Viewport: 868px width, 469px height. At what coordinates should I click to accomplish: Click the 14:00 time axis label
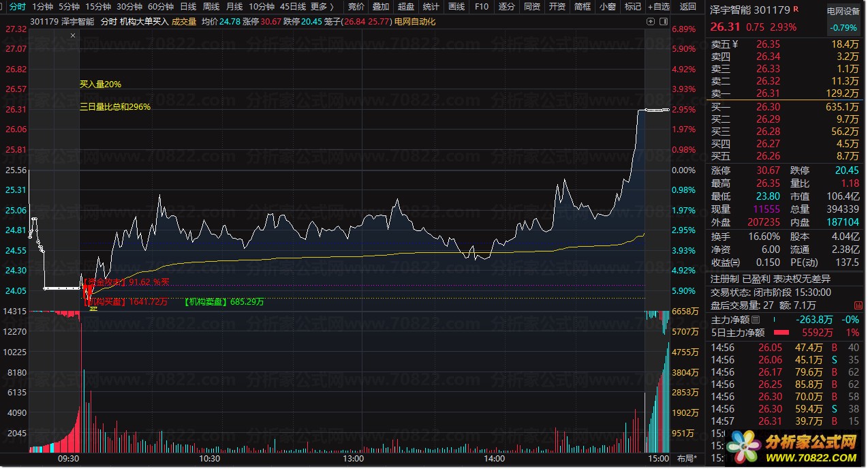click(493, 458)
